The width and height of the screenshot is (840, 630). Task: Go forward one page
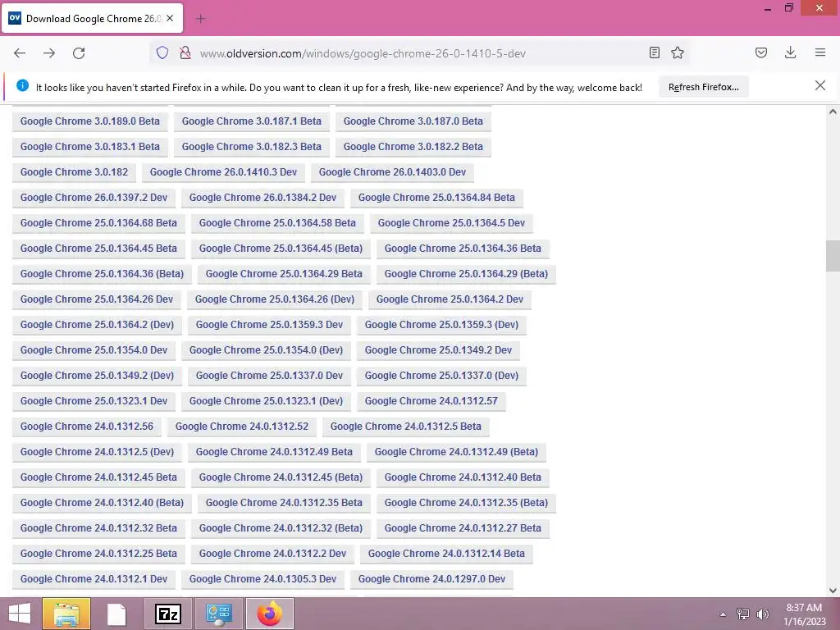(49, 53)
